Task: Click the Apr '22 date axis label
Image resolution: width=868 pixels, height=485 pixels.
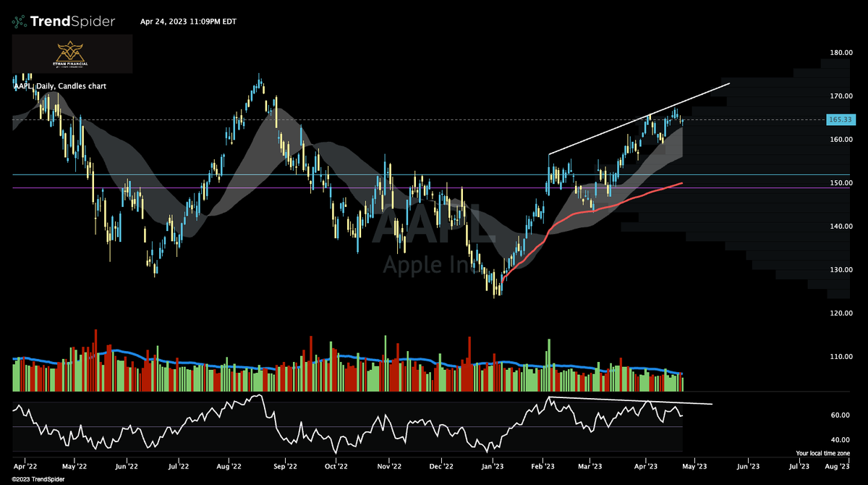Action: pos(27,468)
